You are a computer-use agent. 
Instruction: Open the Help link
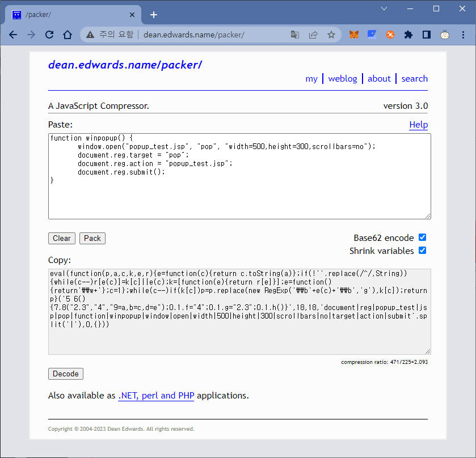[418, 125]
